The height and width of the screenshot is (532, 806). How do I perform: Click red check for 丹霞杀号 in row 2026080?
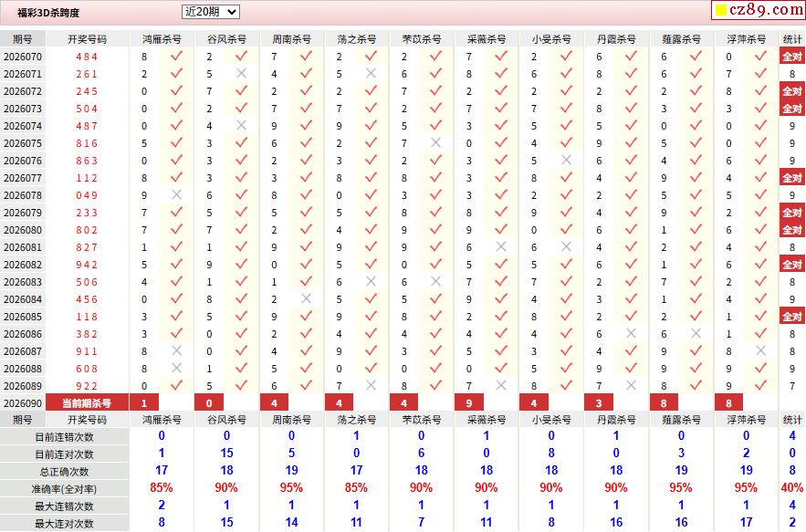pyautogui.click(x=631, y=229)
